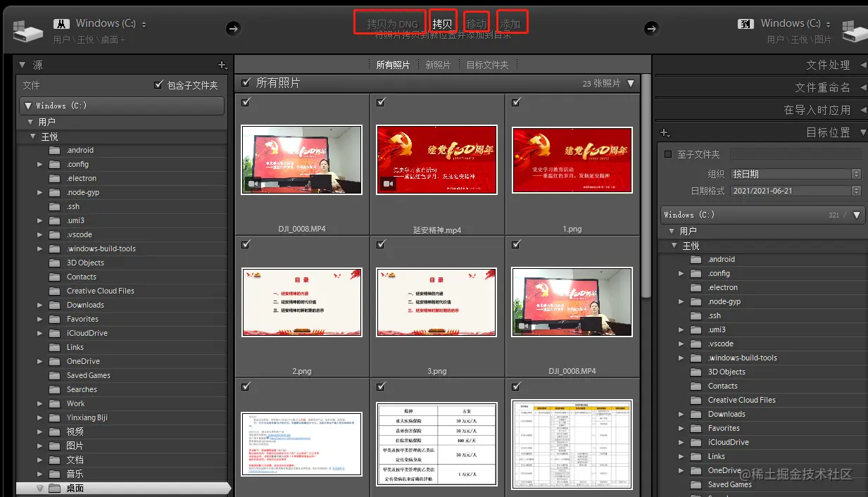Click the arrow circle before the destination path

coord(651,28)
